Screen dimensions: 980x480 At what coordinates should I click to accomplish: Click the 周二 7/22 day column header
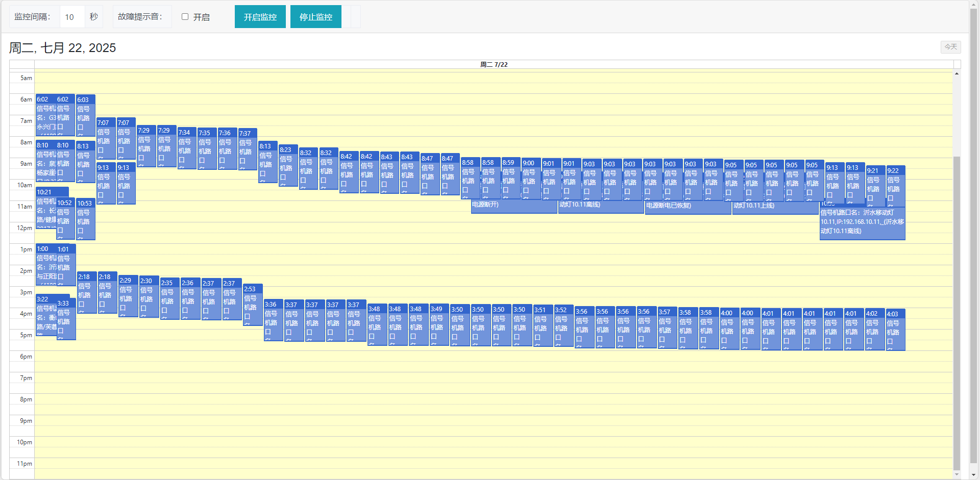pos(494,65)
